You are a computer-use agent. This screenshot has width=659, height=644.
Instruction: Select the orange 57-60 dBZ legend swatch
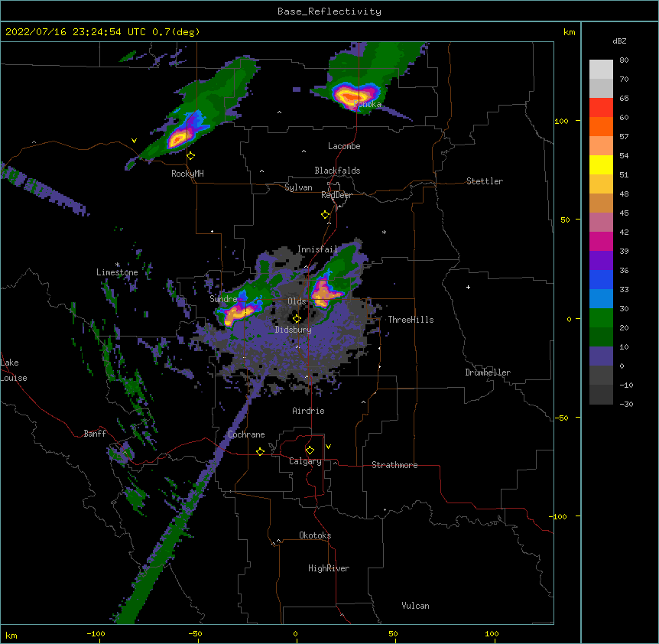tap(601, 126)
